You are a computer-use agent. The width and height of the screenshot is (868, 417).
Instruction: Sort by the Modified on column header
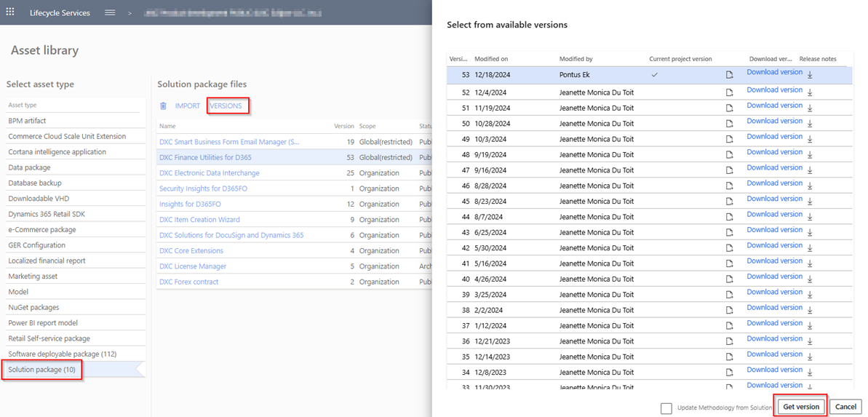(x=491, y=59)
